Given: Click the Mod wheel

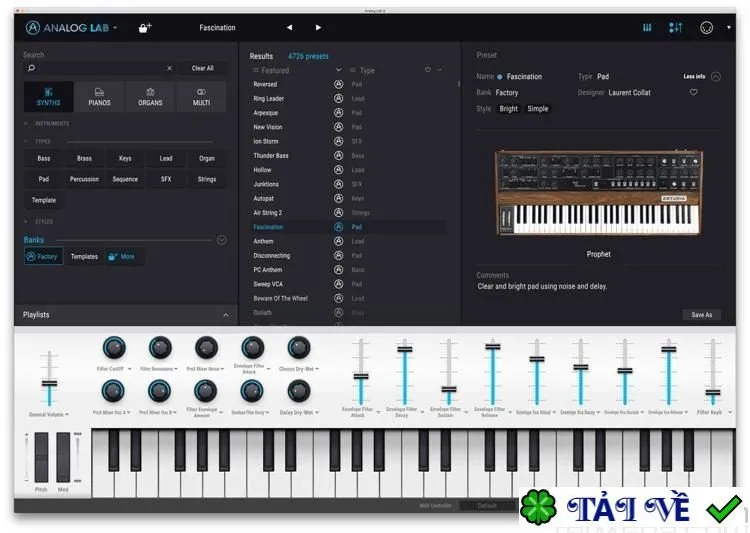Looking at the screenshot, I should (63, 457).
